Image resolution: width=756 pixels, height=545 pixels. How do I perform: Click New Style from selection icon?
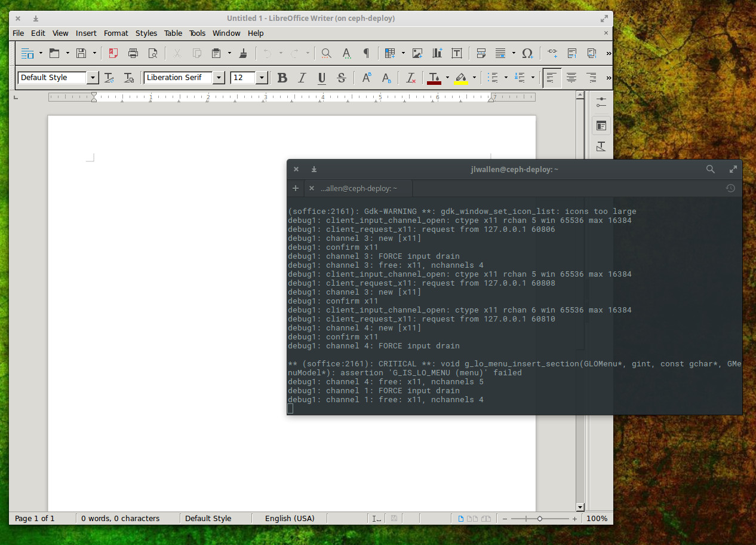(x=128, y=78)
